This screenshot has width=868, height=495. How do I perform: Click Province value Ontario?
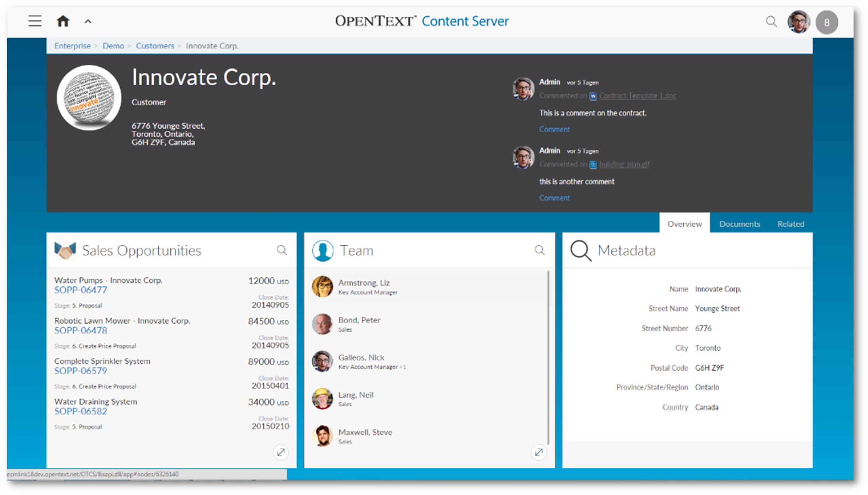(707, 387)
